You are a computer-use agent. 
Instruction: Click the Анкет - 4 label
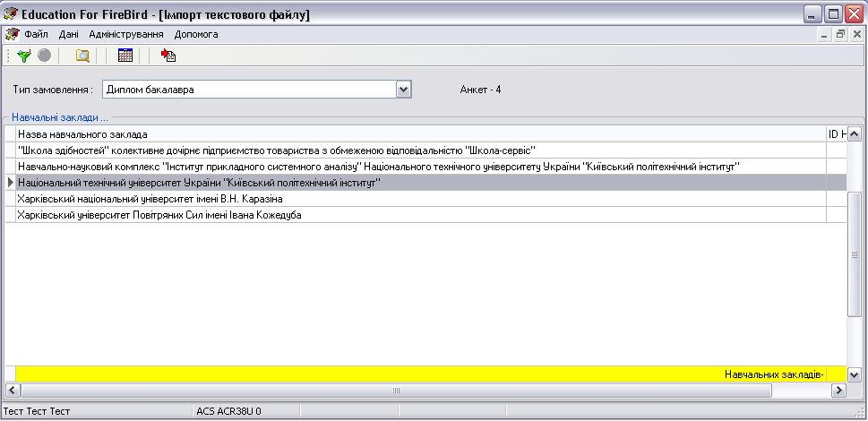(x=480, y=90)
